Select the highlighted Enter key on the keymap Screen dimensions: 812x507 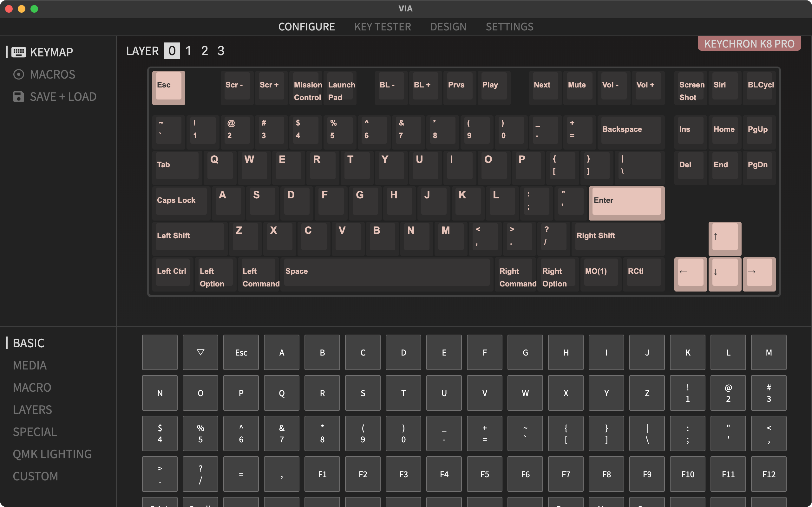click(x=626, y=201)
